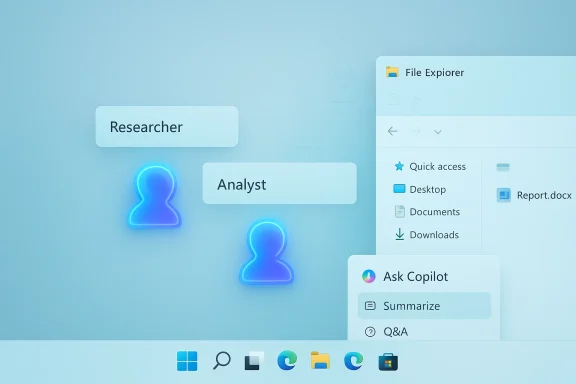Go back in File Explorer
This screenshot has height=384, width=576.
392,131
